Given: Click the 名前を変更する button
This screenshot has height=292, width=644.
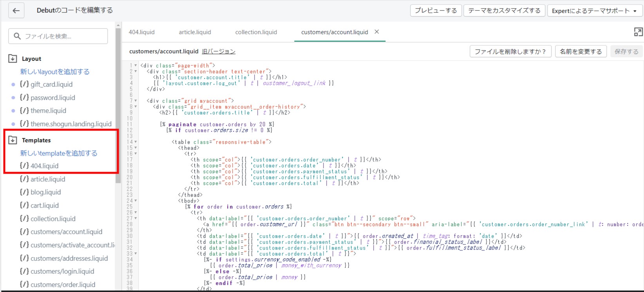Looking at the screenshot, I should click(581, 51).
